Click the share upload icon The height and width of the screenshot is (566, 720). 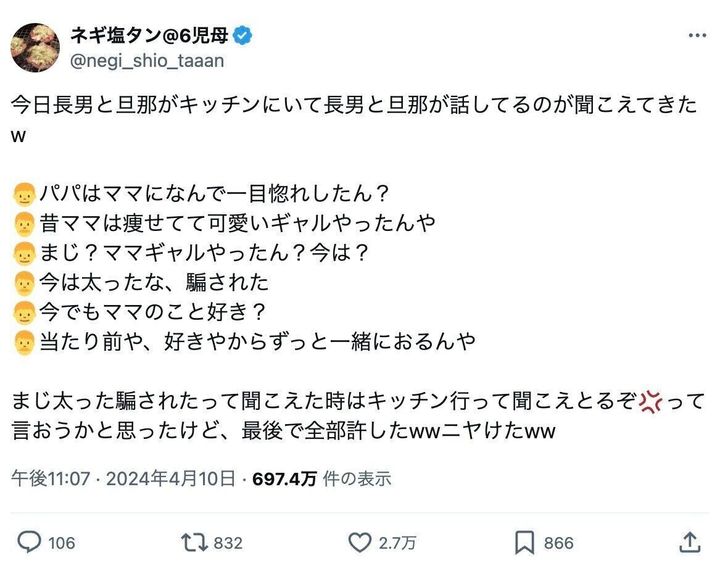(688, 542)
